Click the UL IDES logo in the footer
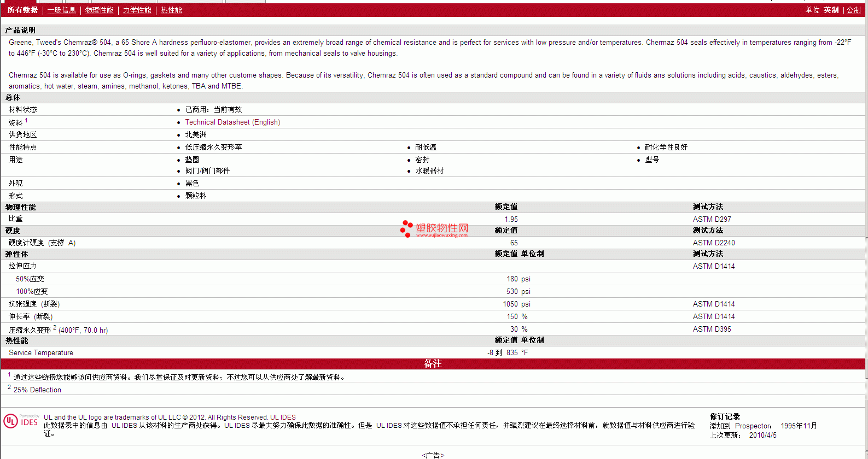 pyautogui.click(x=21, y=421)
